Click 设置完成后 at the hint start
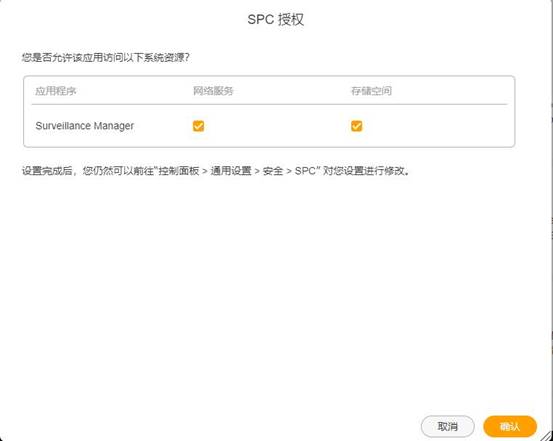The image size is (553, 441). 47,171
